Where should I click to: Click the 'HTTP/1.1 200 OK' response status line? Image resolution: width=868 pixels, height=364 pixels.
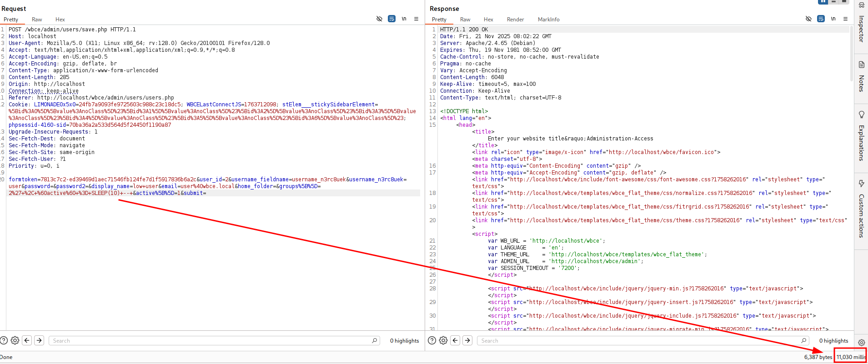click(x=464, y=30)
